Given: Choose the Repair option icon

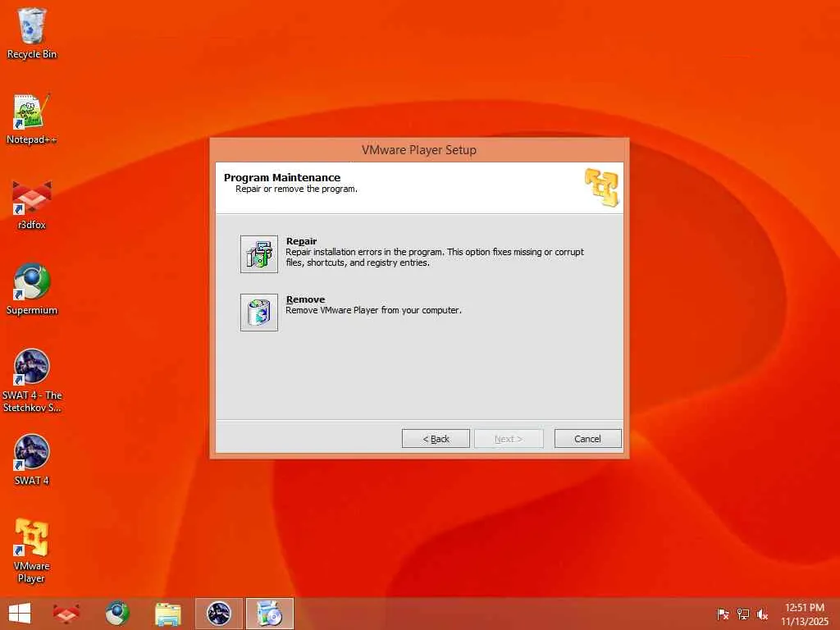Looking at the screenshot, I should [x=258, y=254].
